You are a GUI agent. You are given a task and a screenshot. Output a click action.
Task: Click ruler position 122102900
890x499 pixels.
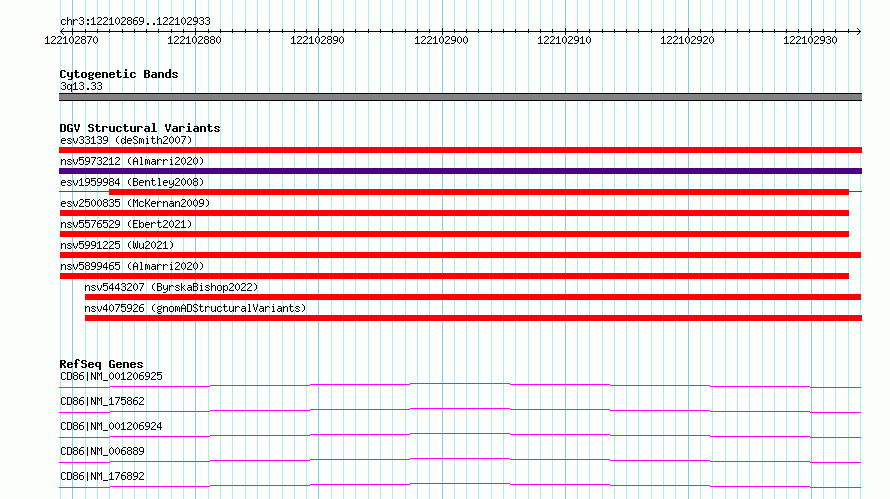pyautogui.click(x=441, y=40)
